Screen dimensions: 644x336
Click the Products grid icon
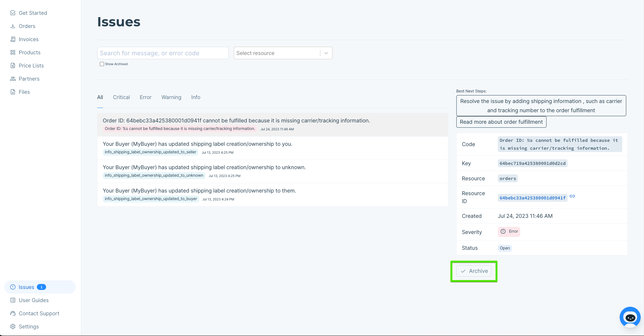[x=13, y=52]
